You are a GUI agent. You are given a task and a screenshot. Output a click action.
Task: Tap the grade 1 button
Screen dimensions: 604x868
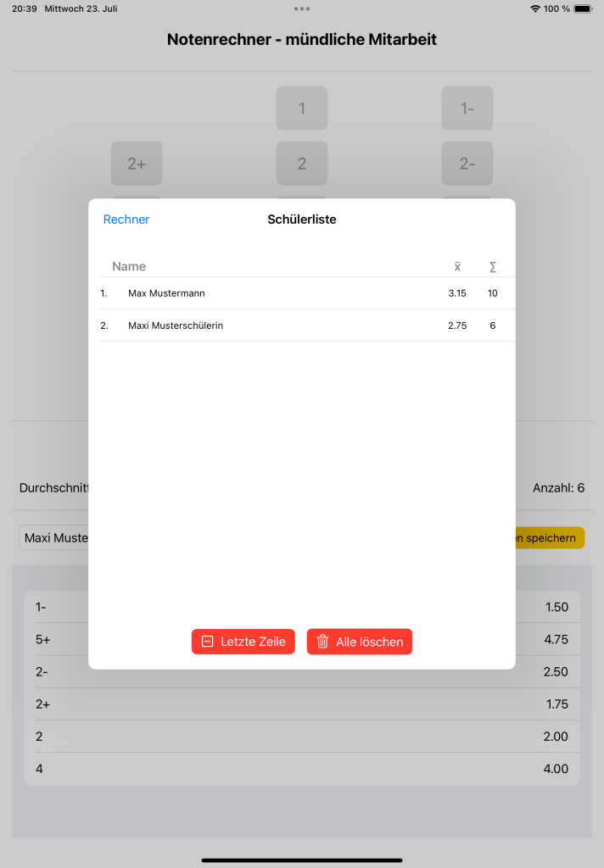pos(302,108)
